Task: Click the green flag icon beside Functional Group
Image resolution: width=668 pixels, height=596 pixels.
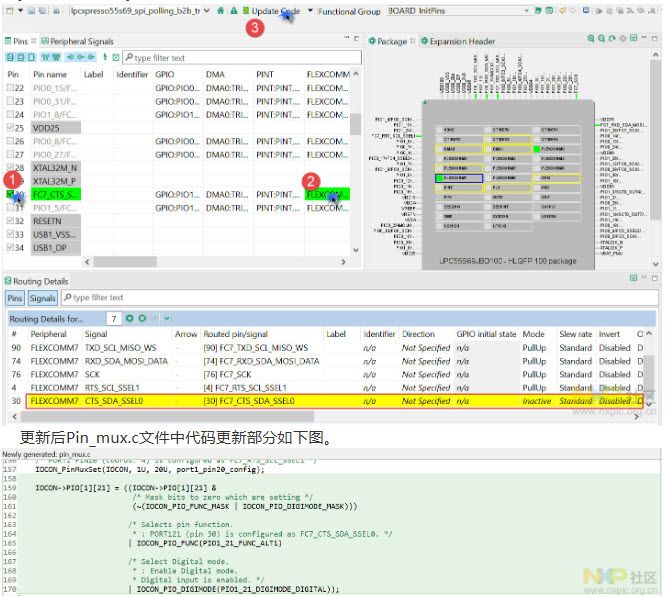Action: click(538, 11)
